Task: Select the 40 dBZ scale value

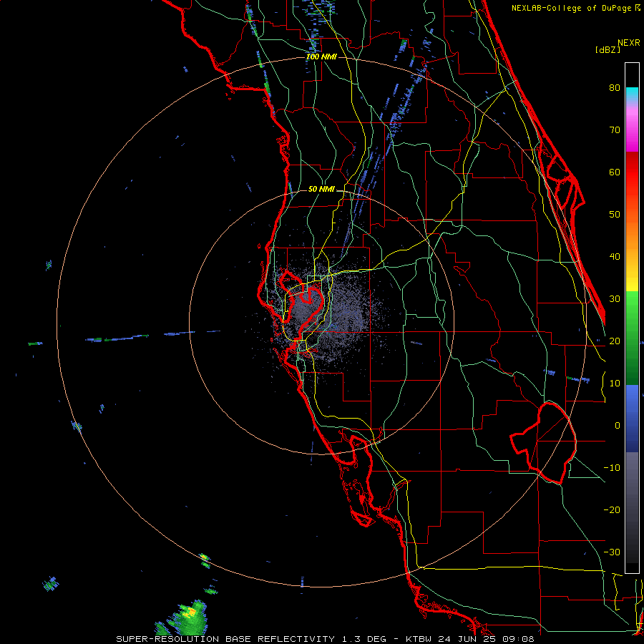Action: (x=615, y=257)
